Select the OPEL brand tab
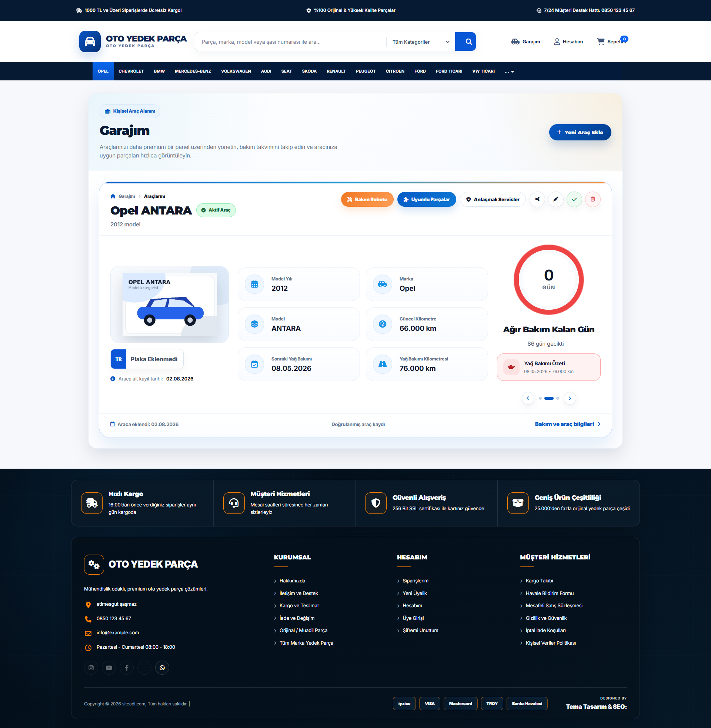The width and height of the screenshot is (711, 728). click(103, 72)
